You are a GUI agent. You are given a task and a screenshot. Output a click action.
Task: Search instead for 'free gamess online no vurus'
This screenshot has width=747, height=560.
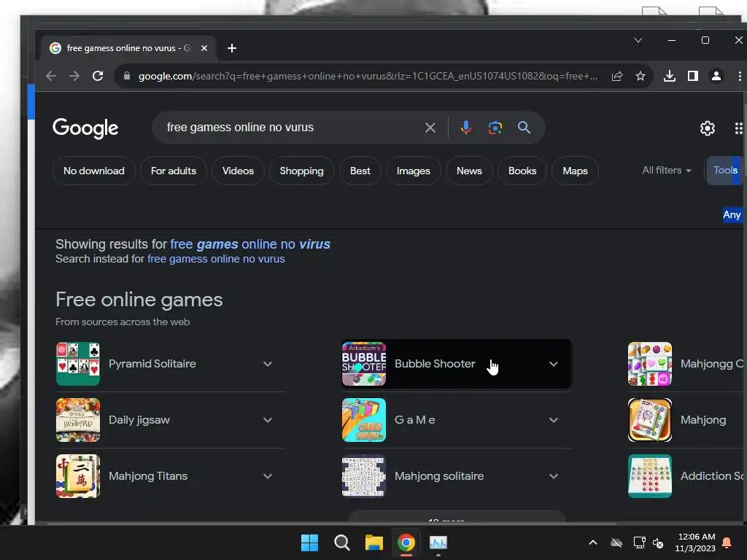point(216,259)
